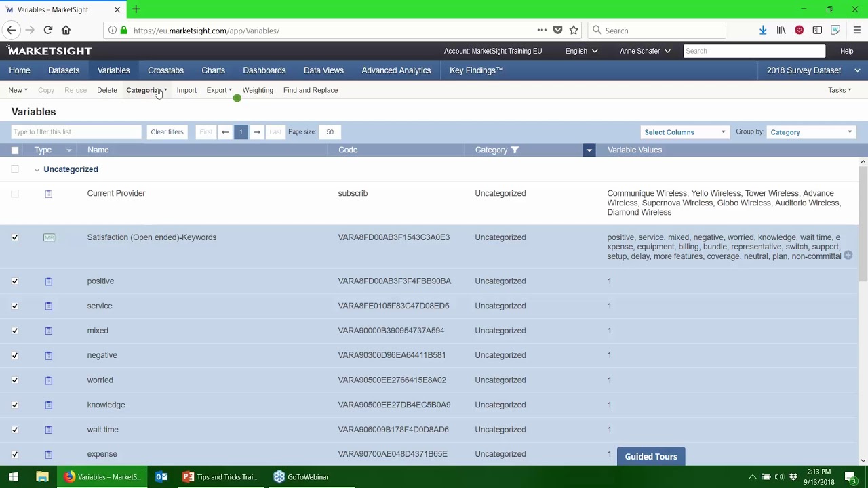This screenshot has width=868, height=488.
Task: Open the Category column options arrow
Action: click(589, 150)
